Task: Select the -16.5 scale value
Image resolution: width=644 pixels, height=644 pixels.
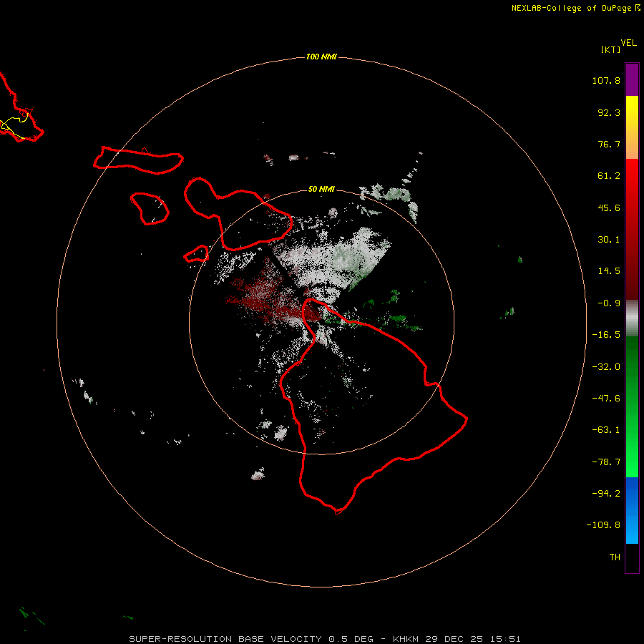Action: 606,335
